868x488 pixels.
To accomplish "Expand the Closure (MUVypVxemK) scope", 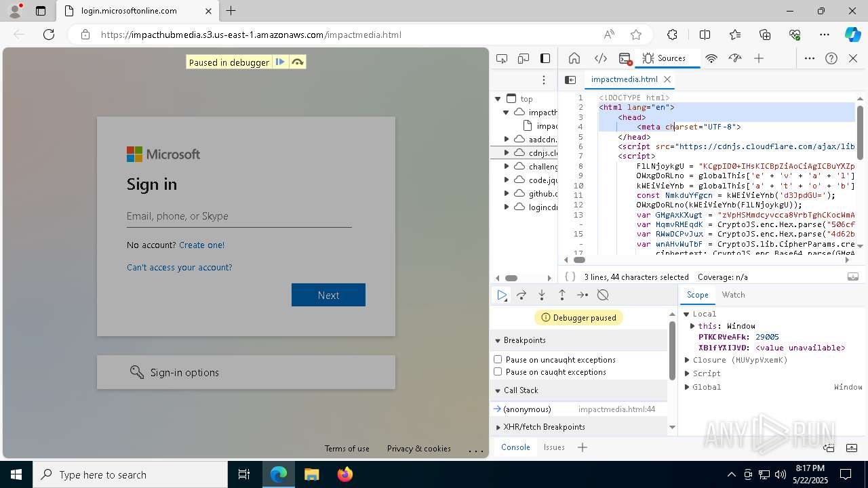I will point(687,360).
